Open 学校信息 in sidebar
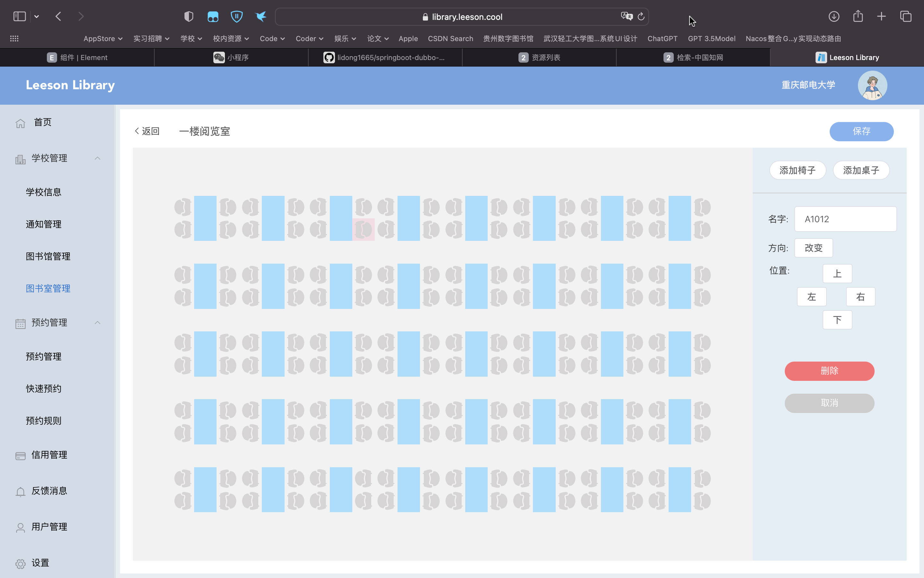The height and width of the screenshot is (578, 924). click(44, 192)
